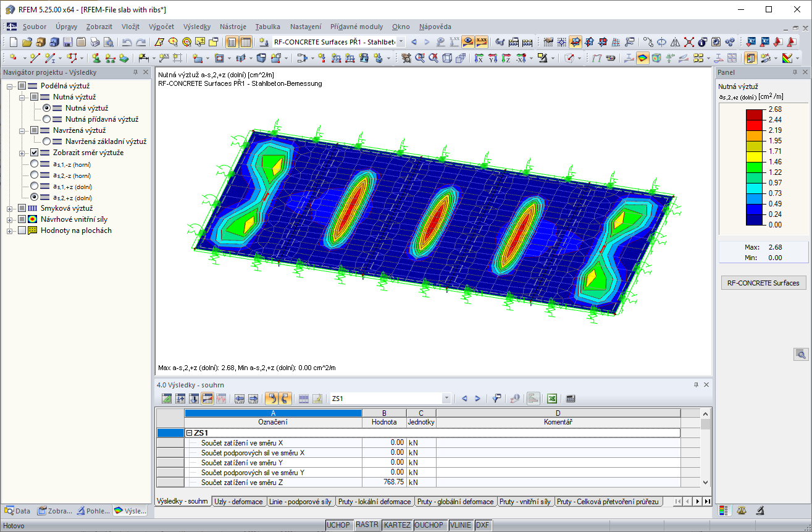Toggle 'Zobrazit směr výztuže' checkbox
This screenshot has width=812, height=532.
coord(34,153)
